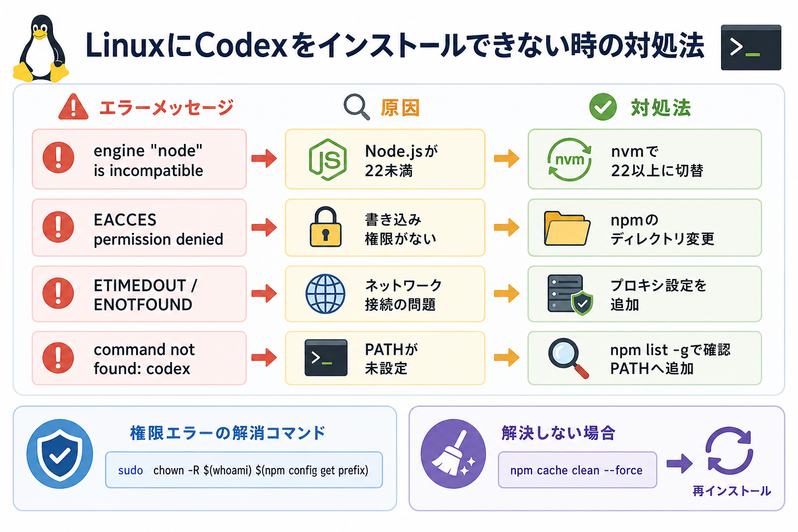Screen dimensions: 798x532
Task: Click the magnifying glass beside npm list -g
Action: tap(568, 358)
